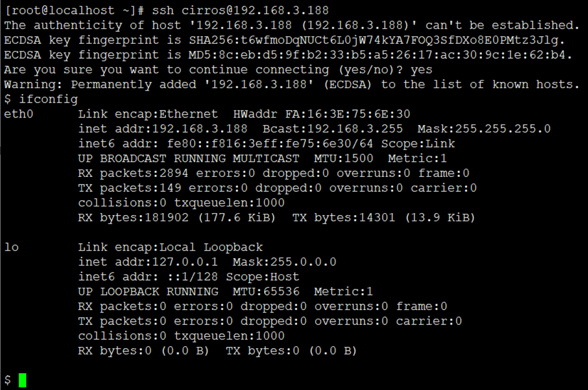The height and width of the screenshot is (390, 588).
Task: Click the lo interface name
Action: click(x=11, y=247)
